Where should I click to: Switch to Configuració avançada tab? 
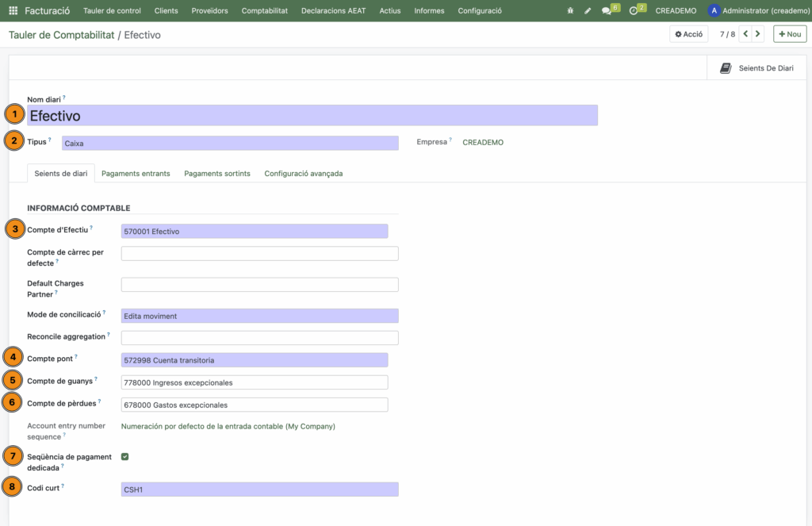click(x=303, y=173)
